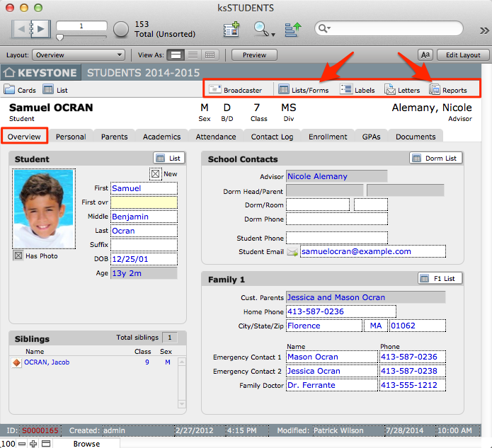Switch to table view in View As

210,54
